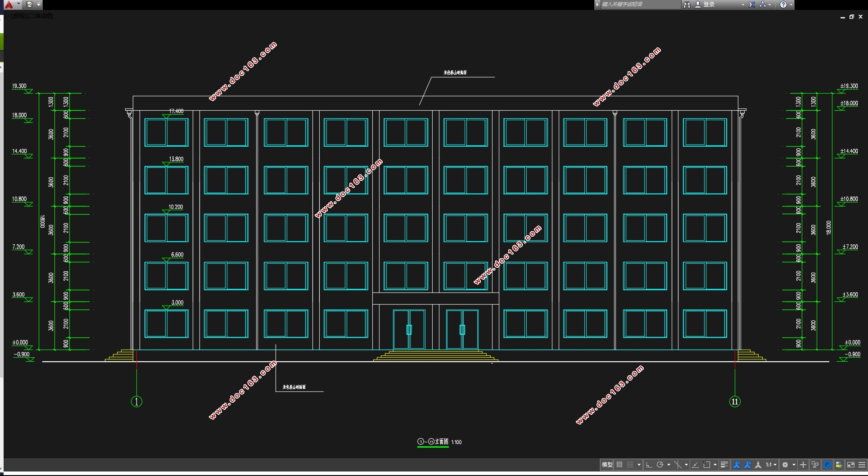Select the axis bubble numbered 11
Viewport: 868px width, 476px height.
pos(735,402)
